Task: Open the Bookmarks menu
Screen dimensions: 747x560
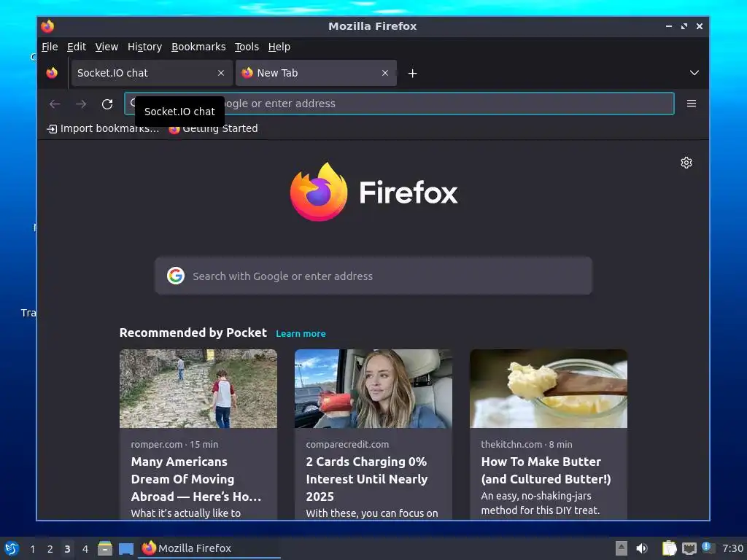Action: 198,47
